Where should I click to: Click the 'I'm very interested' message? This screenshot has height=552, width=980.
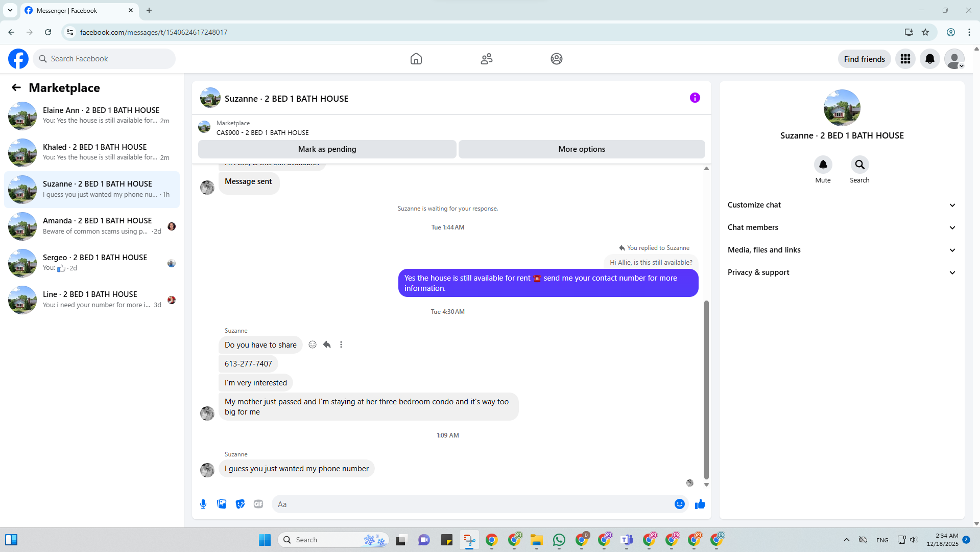pos(256,383)
